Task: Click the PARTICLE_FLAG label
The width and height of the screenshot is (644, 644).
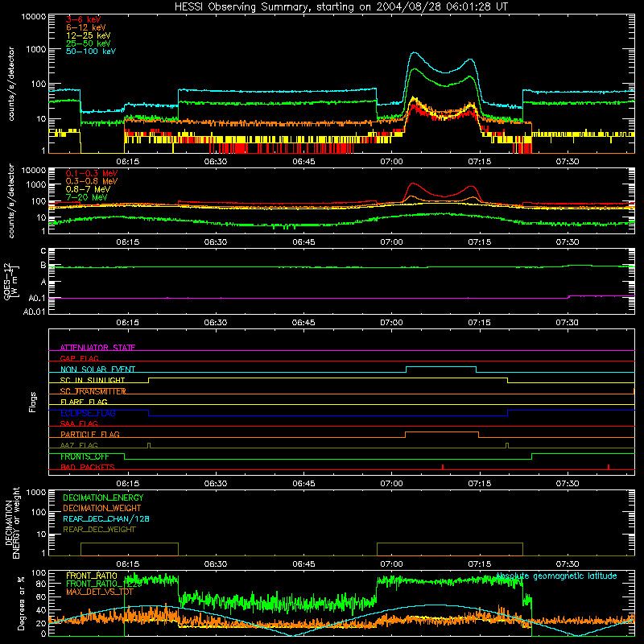Action: 90,434
